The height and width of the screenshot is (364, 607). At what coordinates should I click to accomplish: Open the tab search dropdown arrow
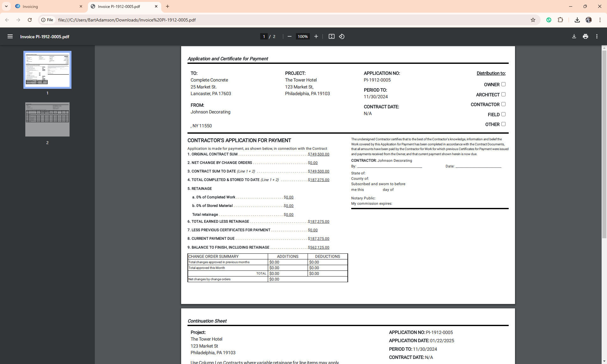pos(6,6)
